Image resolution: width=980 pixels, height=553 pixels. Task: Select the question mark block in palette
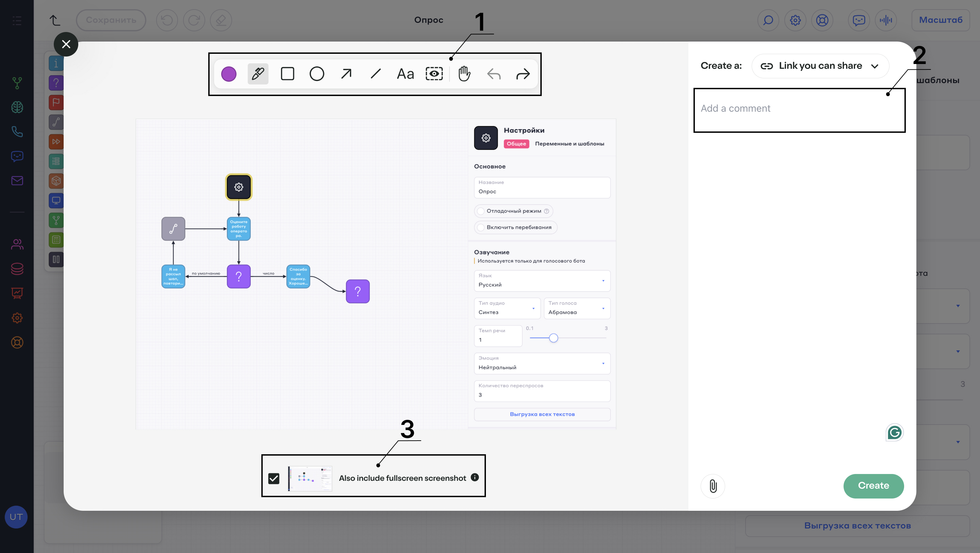tap(56, 83)
